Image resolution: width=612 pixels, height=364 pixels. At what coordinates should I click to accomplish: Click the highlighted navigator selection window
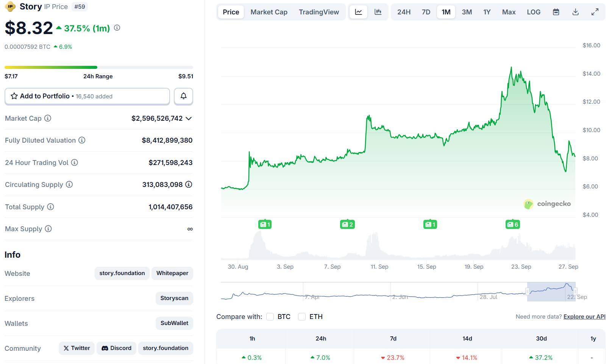pyautogui.click(x=551, y=292)
